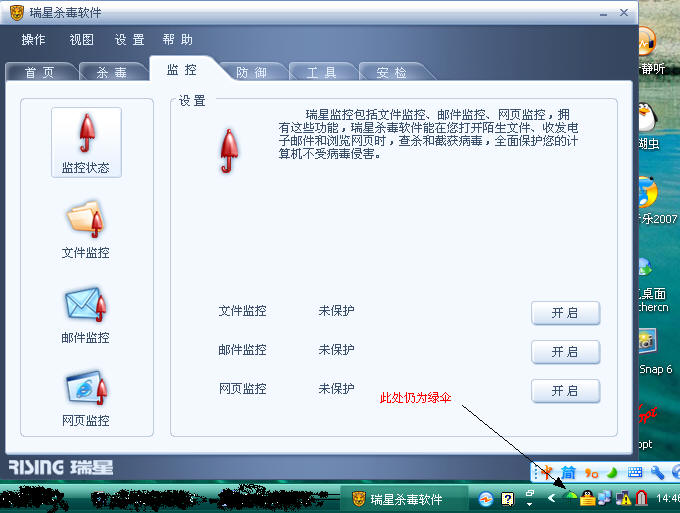The width and height of the screenshot is (680, 513).
Task: Select the 监控状态 umbrella icon in sidebar
Action: point(86,142)
